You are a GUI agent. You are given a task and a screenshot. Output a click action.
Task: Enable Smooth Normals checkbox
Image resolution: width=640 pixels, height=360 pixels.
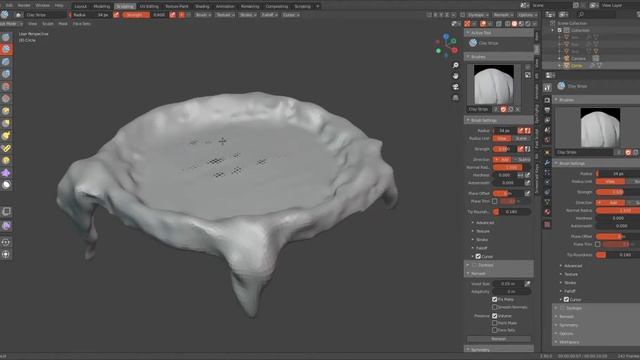pos(495,307)
